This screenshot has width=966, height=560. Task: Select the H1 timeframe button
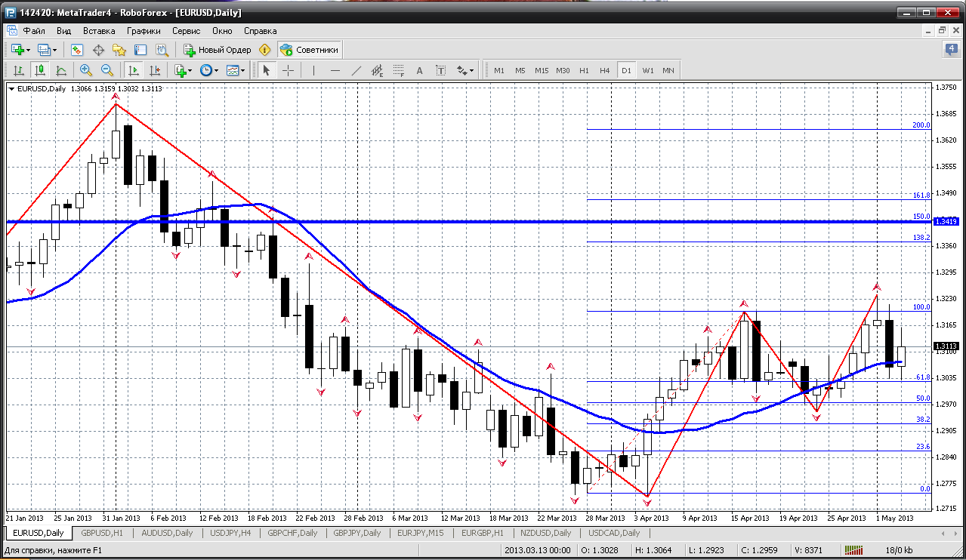(x=584, y=70)
